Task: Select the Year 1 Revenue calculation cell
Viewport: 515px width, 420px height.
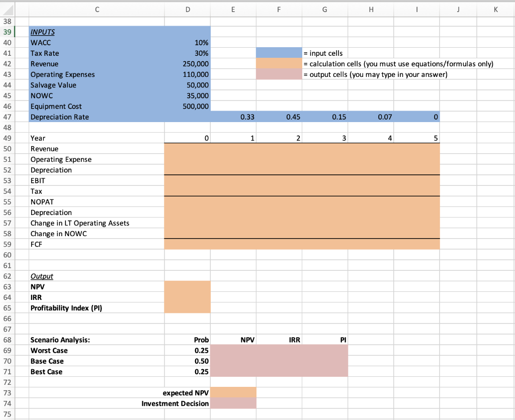Action: [233, 149]
